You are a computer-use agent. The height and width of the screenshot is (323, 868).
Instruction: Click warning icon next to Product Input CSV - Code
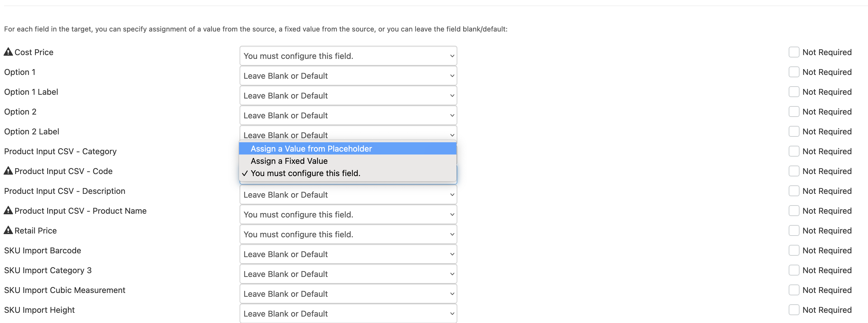(x=8, y=171)
